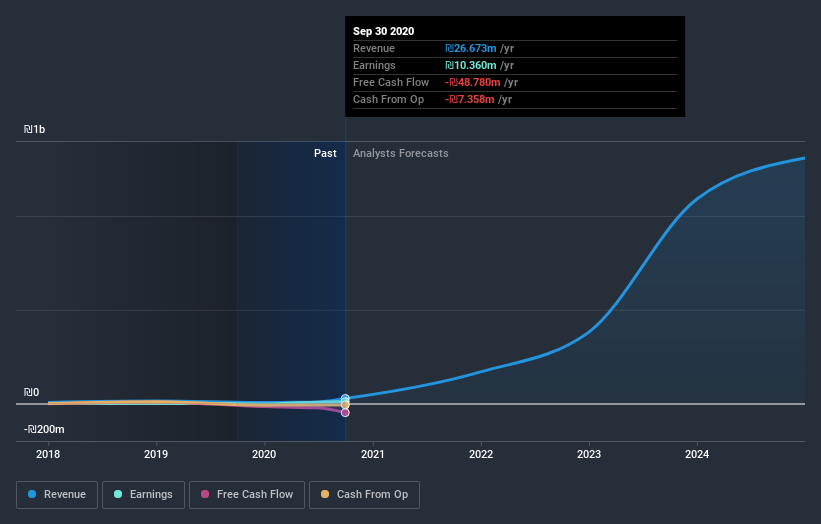The image size is (821, 524).
Task: Click the Revenue row label in tooltip
Action: coord(374,48)
